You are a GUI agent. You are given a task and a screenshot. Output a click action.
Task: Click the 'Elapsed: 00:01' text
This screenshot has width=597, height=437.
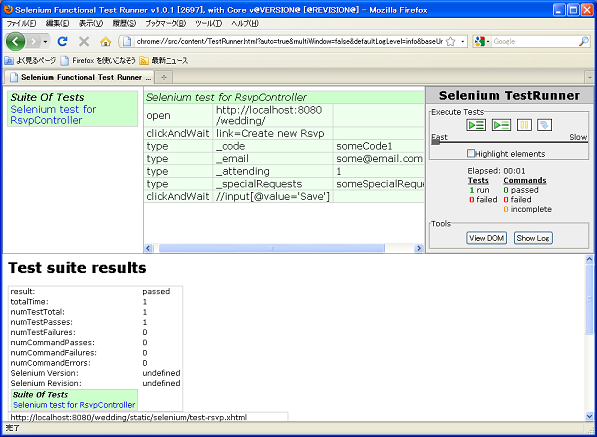tap(496, 171)
